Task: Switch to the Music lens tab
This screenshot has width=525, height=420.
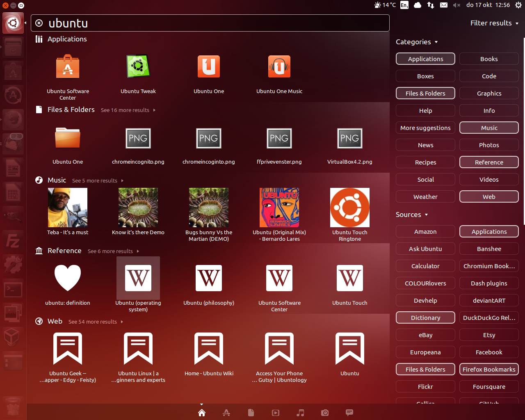Action: [300, 413]
